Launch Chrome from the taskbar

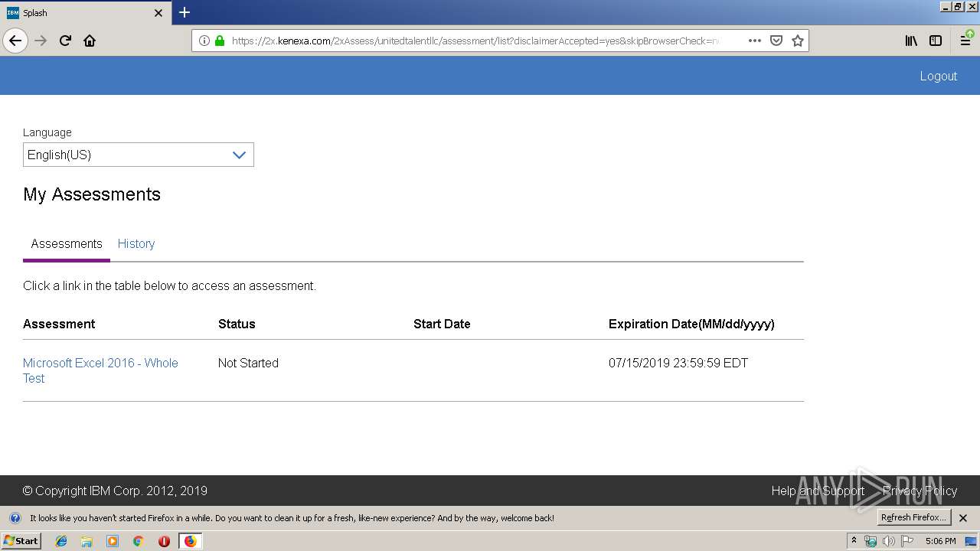coord(139,541)
